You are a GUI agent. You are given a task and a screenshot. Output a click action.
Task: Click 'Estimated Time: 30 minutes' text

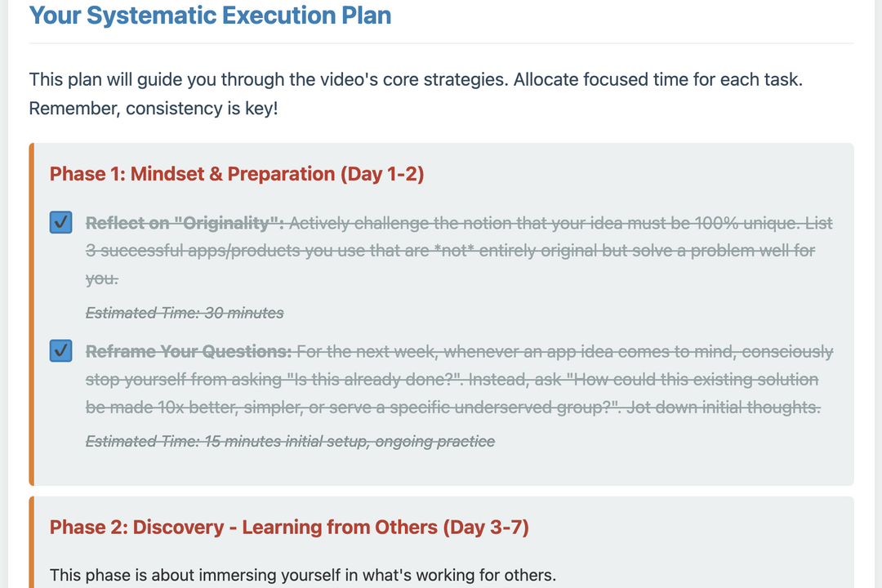click(x=185, y=313)
